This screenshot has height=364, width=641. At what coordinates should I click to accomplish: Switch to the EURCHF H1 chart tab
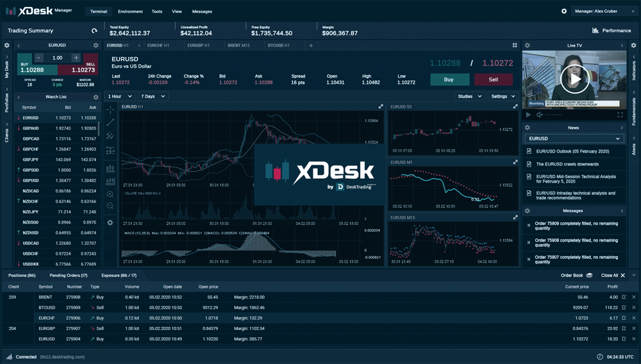click(158, 45)
